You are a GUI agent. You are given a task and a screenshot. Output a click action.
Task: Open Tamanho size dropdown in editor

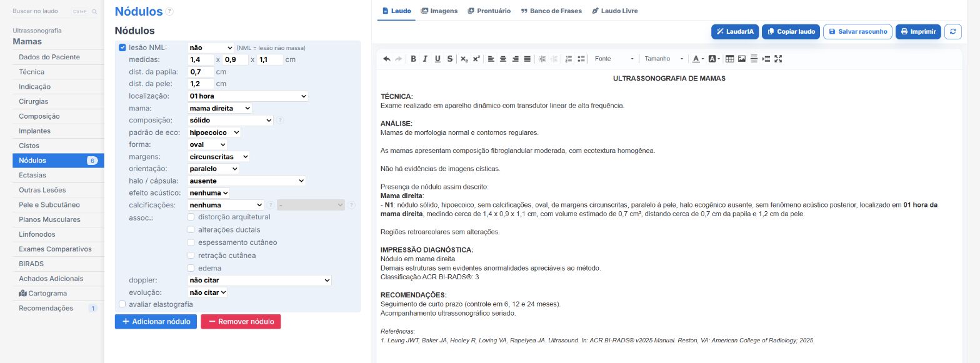pos(664,59)
